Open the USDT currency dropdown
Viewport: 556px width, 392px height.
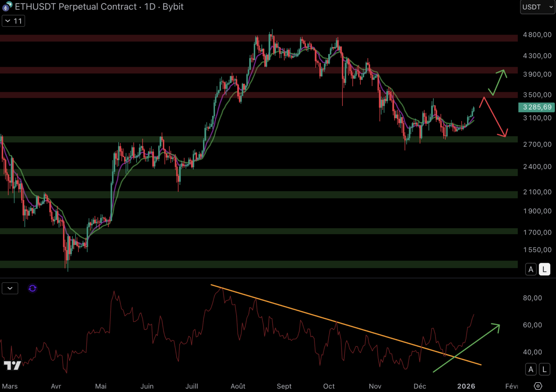click(x=537, y=7)
